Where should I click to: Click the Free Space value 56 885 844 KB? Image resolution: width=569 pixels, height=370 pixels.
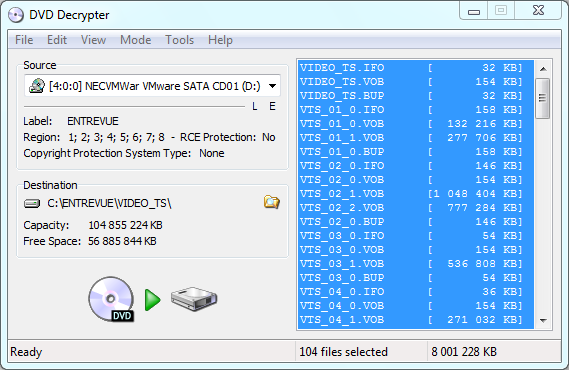(x=122, y=241)
